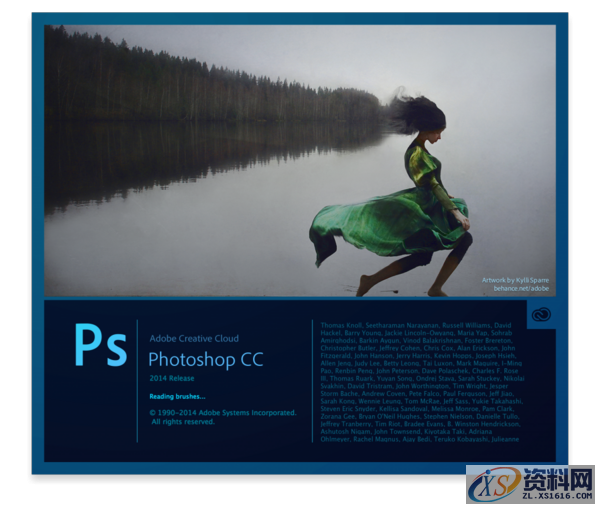Click the Adobe Systems copyright notice
The width and height of the screenshot is (600, 509).
coord(222,411)
